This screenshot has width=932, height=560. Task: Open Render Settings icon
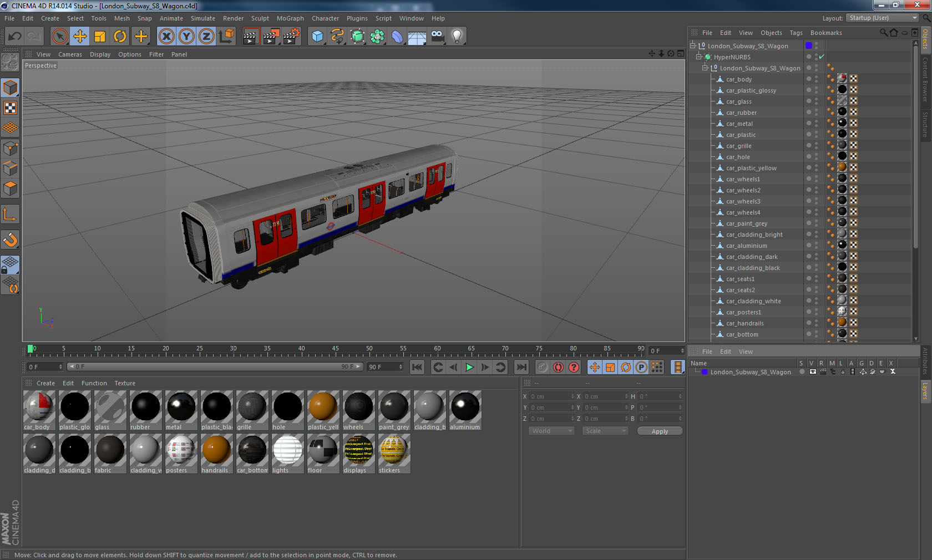click(x=291, y=37)
